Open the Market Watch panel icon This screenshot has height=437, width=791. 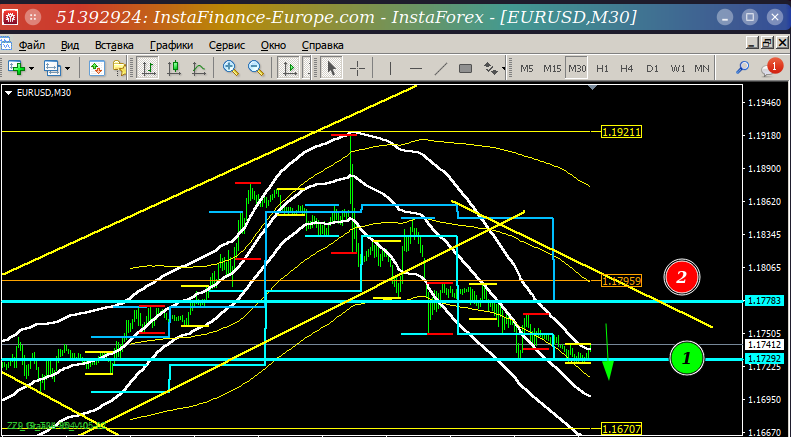point(96,68)
